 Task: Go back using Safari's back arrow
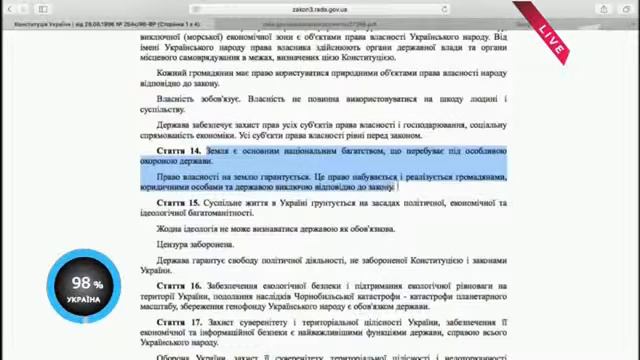[10, 9]
